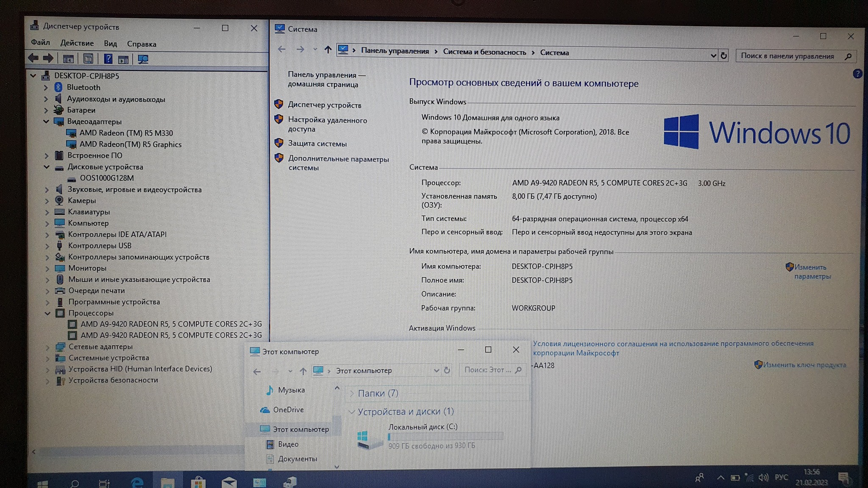Screen dimensions: 868x488
Task: Expand the Bluetooth device category
Action: [x=46, y=88]
